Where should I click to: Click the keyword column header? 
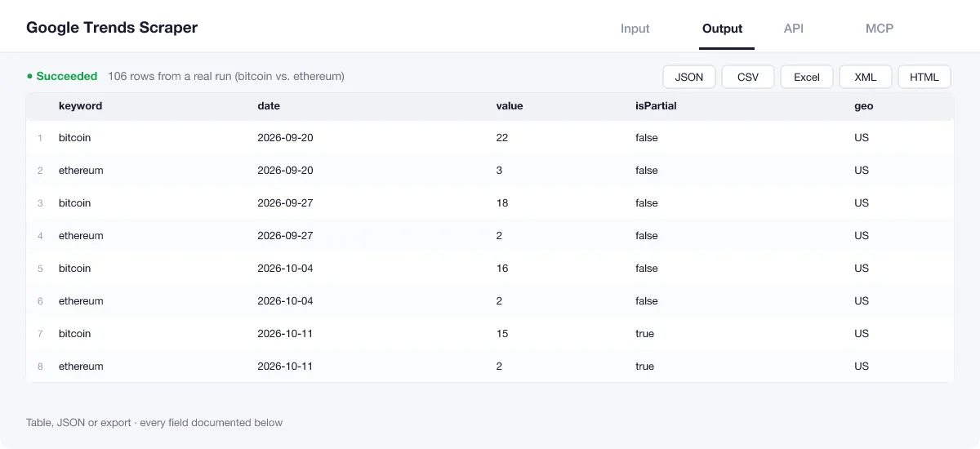click(x=80, y=106)
